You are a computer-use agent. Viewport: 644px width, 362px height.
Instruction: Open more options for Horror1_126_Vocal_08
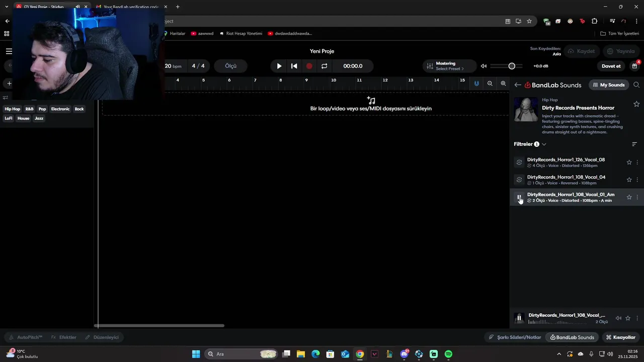tap(637, 162)
